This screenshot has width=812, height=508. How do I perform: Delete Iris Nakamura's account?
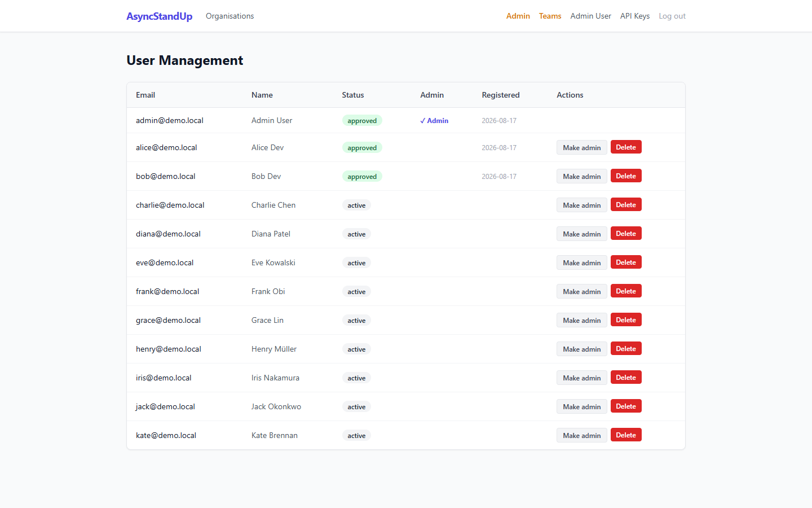626,378
